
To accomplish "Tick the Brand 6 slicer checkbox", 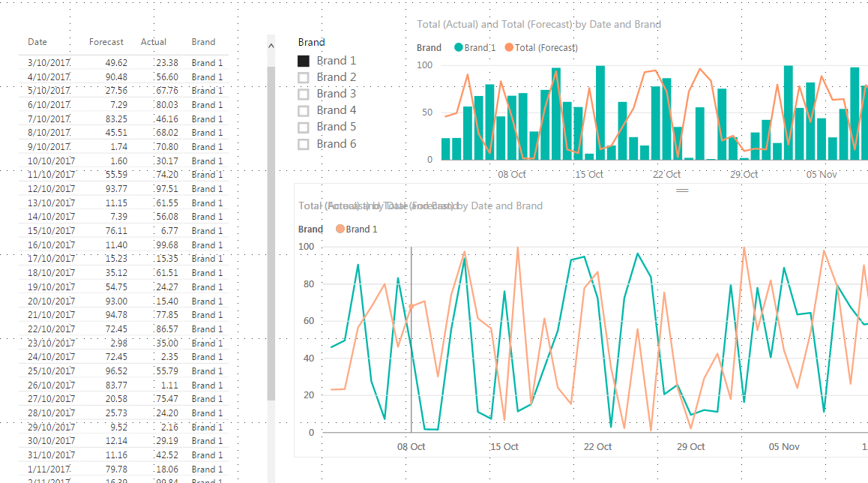I will click(304, 145).
